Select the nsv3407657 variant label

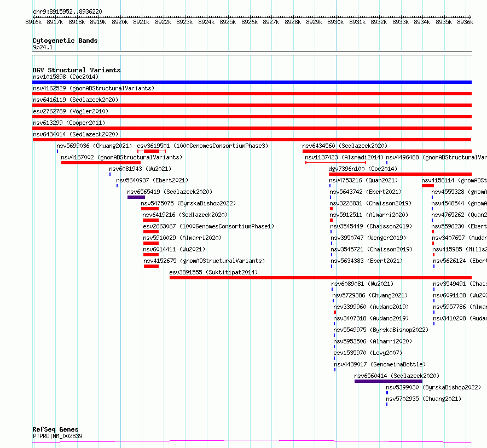point(459,238)
